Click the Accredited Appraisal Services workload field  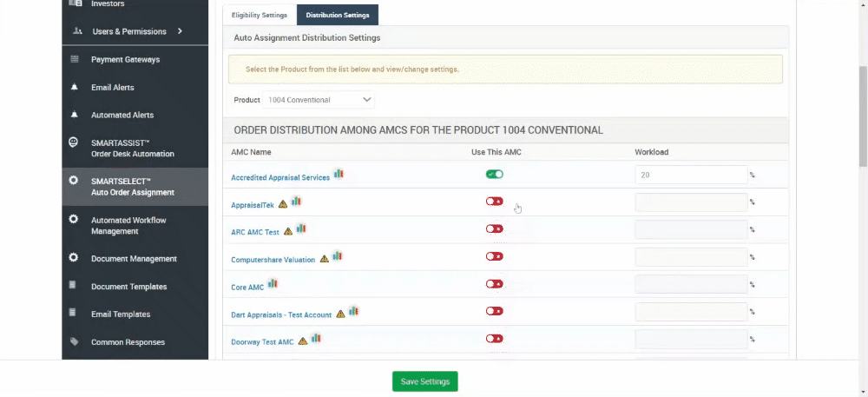point(692,175)
